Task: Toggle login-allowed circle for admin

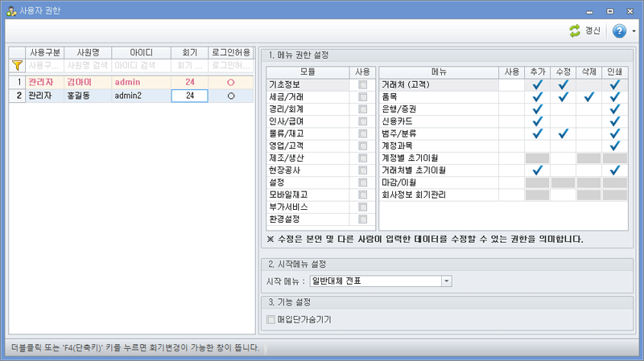Action: (231, 83)
